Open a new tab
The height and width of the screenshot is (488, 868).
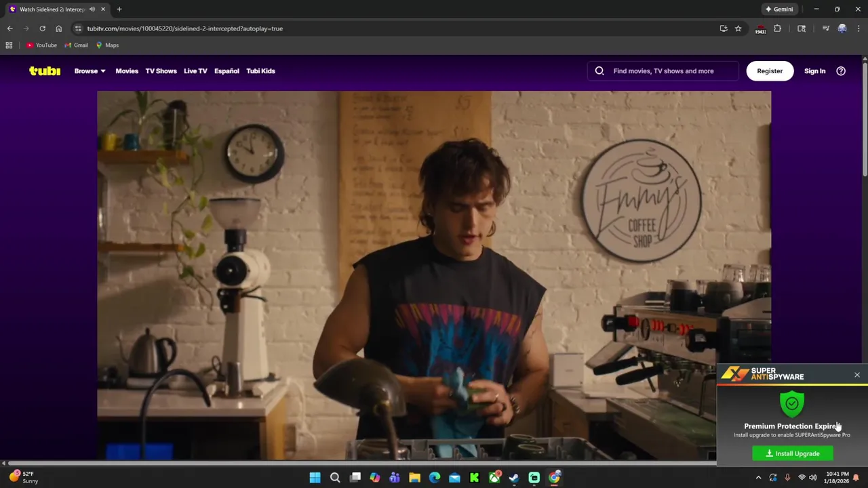point(119,9)
